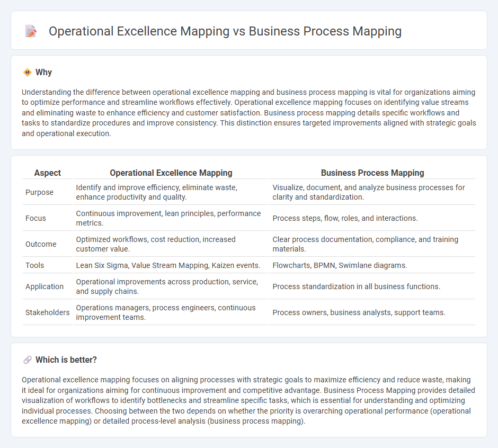
Task: Click the cell 'Clear process documentation, compliance, and training materials'
Action: (x=372, y=244)
